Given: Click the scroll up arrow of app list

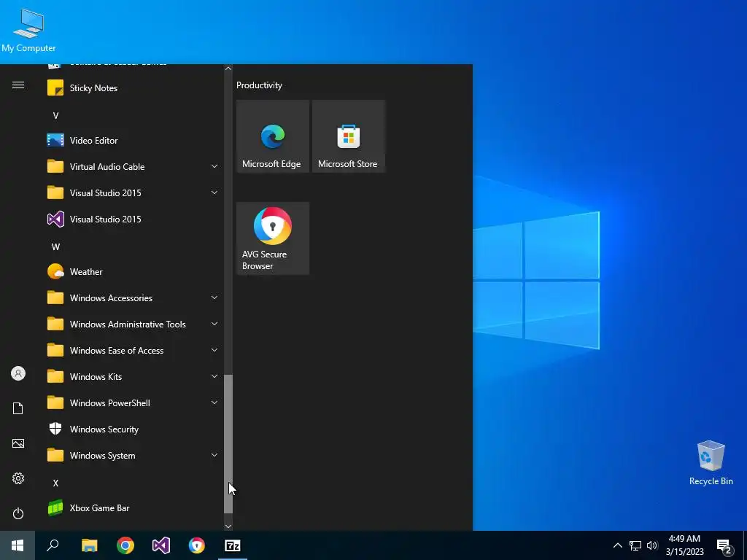Looking at the screenshot, I should pyautogui.click(x=228, y=69).
